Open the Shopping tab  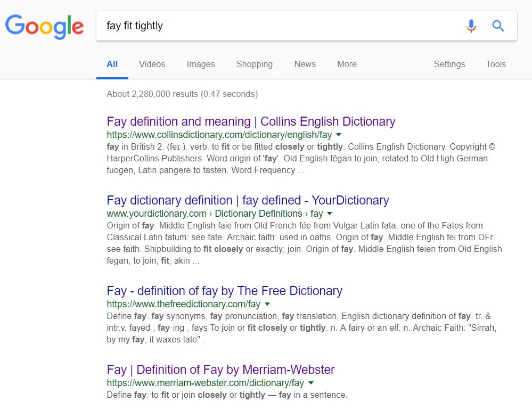pos(255,64)
